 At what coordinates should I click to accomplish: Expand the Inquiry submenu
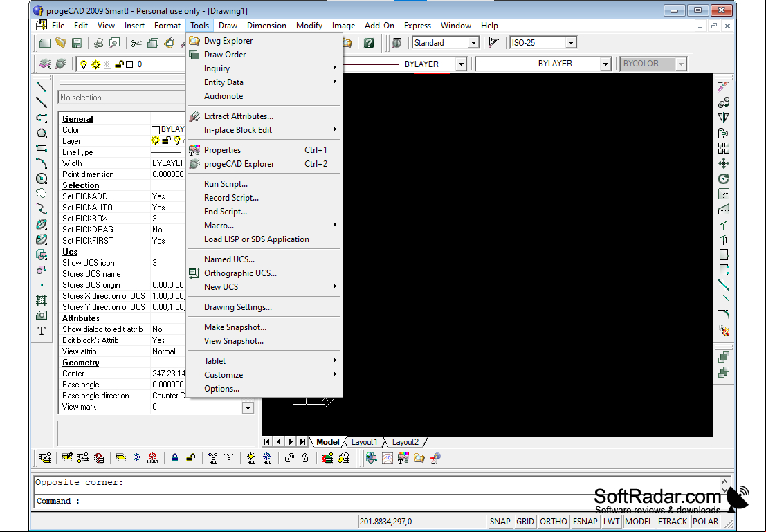pyautogui.click(x=264, y=68)
